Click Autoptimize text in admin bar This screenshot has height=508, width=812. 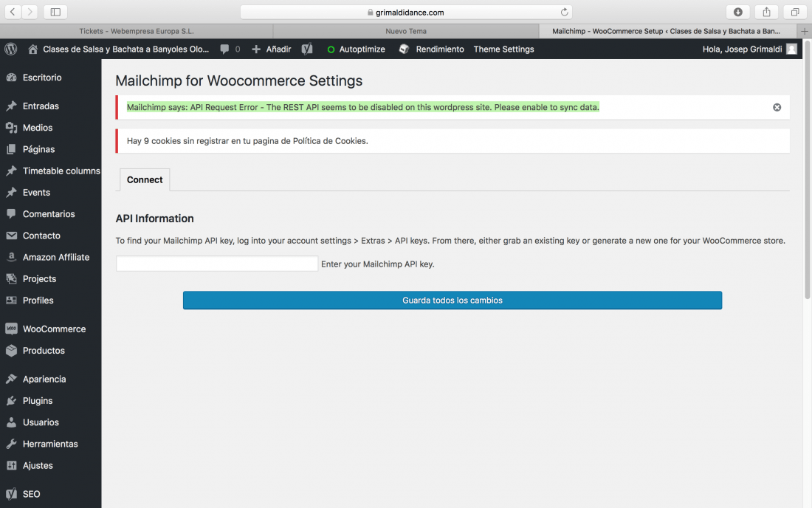pos(362,49)
